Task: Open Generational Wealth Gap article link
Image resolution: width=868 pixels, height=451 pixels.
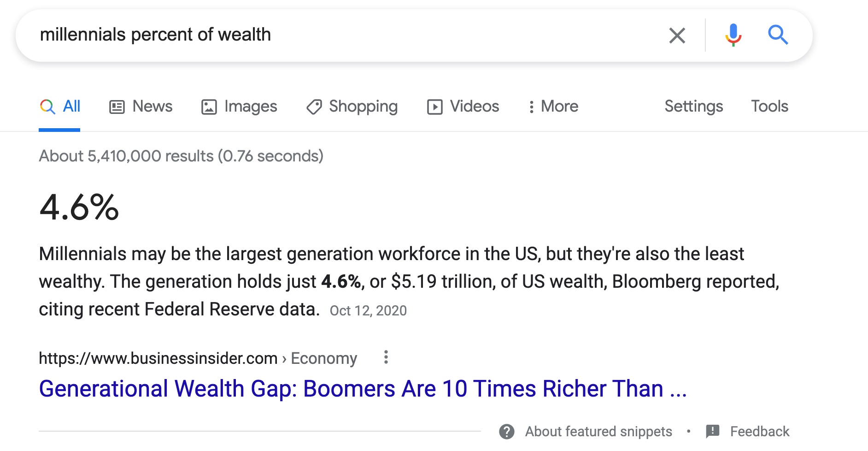Action: [363, 388]
